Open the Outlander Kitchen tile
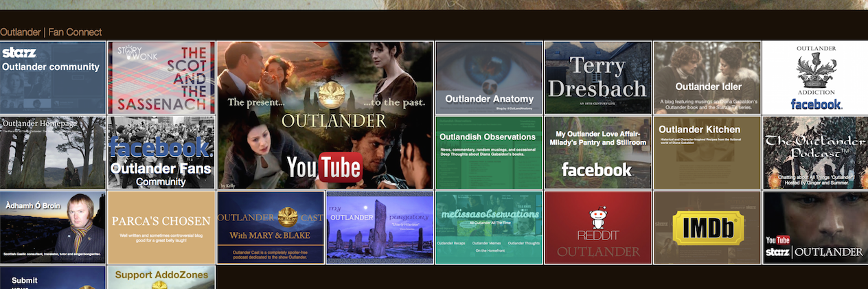Screen dimensions: 868x289 click(x=707, y=152)
